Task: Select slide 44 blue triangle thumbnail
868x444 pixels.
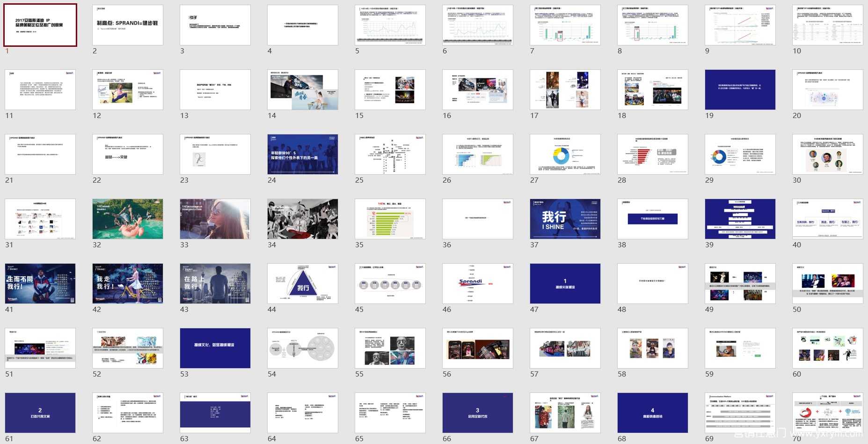Action: [303, 283]
